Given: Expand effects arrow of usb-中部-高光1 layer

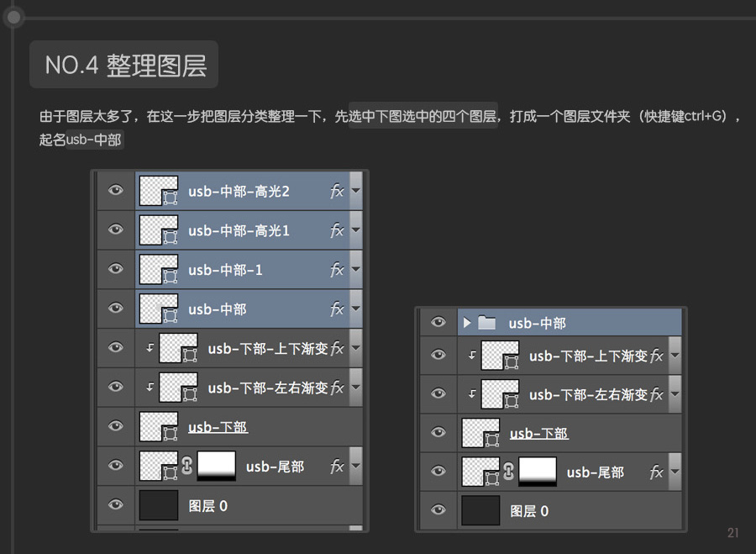Looking at the screenshot, I should (x=356, y=230).
